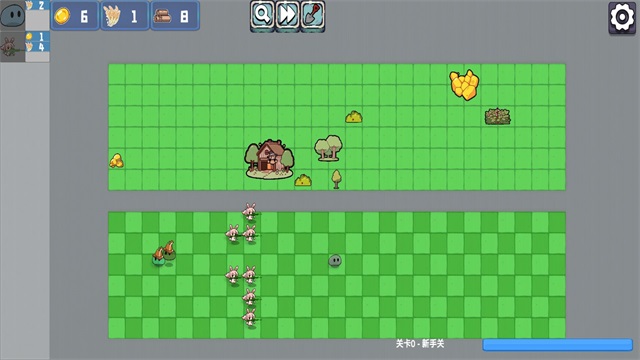The image size is (640, 360).
Task: Click the wheat resource counter
Action: pyautogui.click(x=125, y=16)
